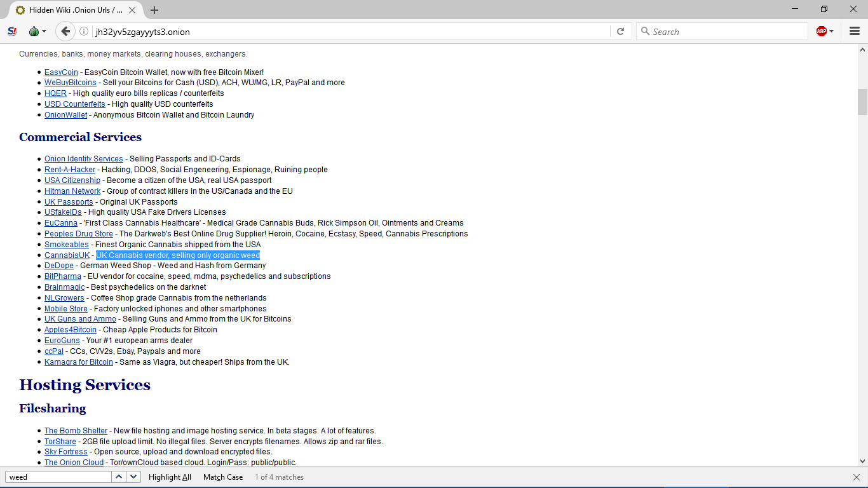
Task: Click the search magnifier icon
Action: click(645, 31)
